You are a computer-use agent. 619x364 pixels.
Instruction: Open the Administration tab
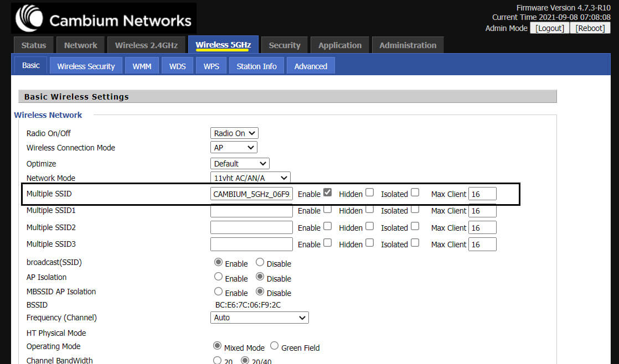(407, 45)
